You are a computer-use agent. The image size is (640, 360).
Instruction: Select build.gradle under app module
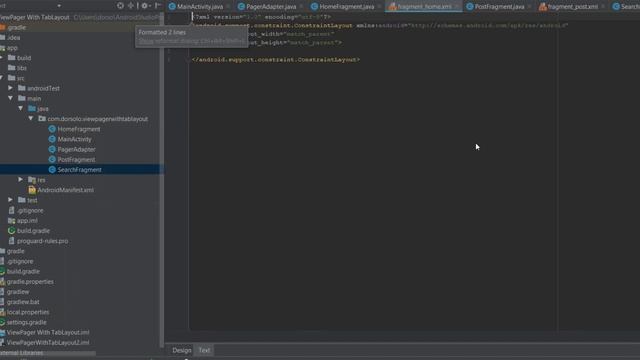click(x=33, y=231)
